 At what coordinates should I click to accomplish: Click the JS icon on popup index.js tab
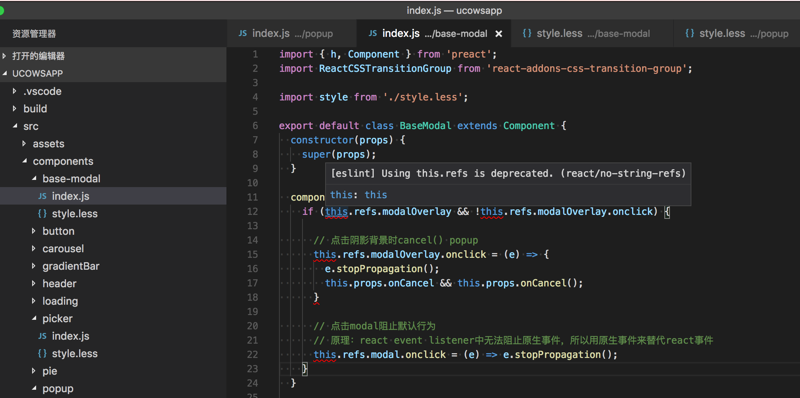[x=243, y=34]
